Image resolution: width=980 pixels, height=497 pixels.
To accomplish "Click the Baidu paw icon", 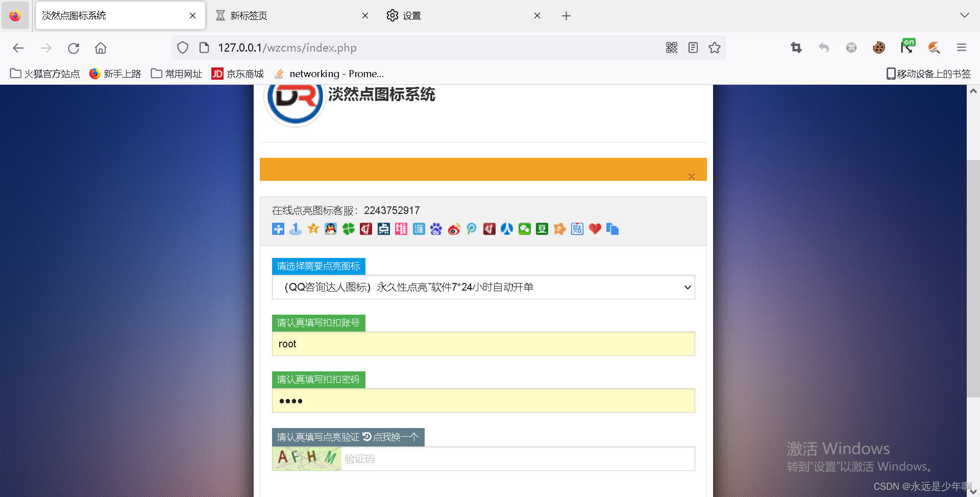I will click(436, 229).
